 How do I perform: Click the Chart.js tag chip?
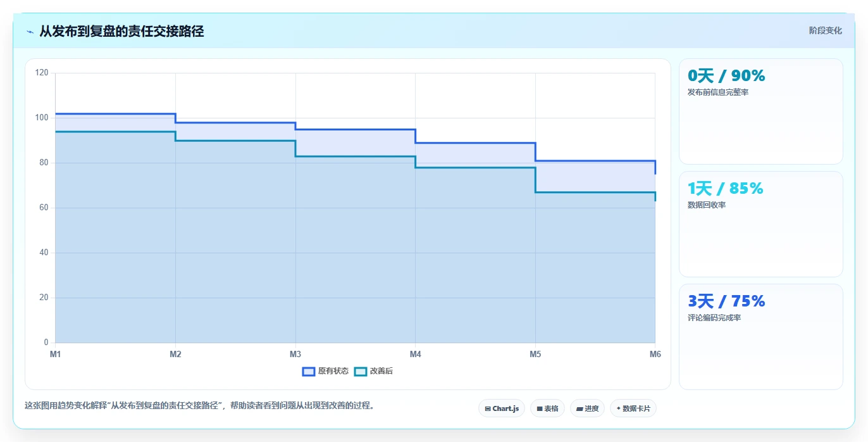[502, 408]
